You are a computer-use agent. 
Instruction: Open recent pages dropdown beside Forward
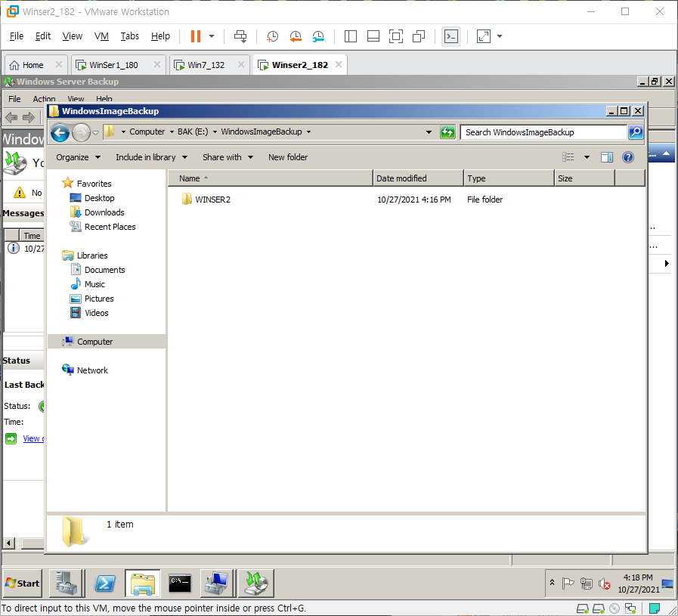(x=95, y=133)
